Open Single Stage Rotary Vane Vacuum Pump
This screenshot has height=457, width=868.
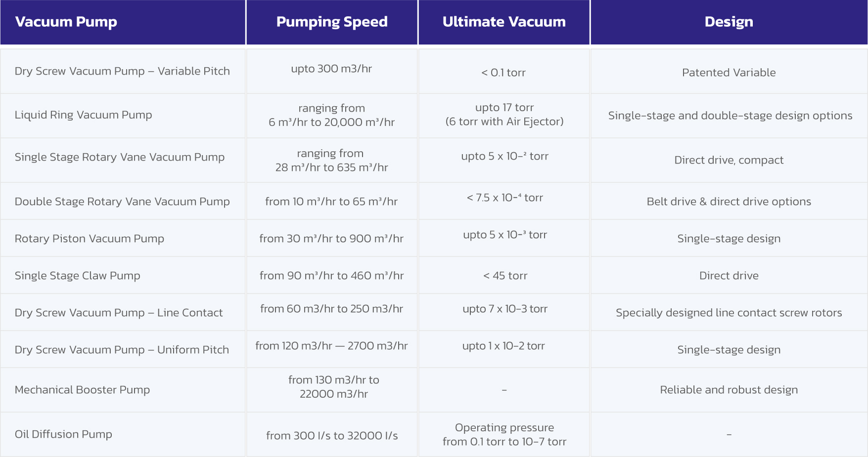tap(120, 157)
